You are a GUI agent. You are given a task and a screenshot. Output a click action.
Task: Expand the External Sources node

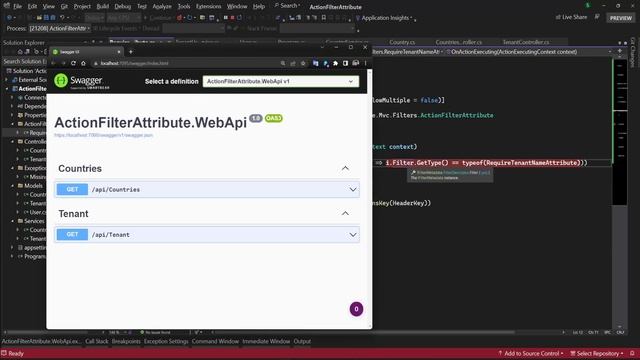point(7,80)
